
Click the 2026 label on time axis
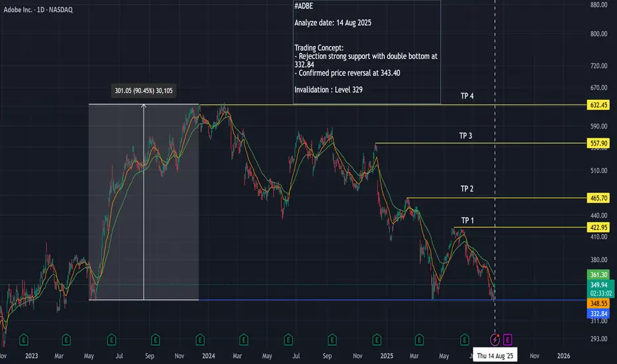(563, 356)
